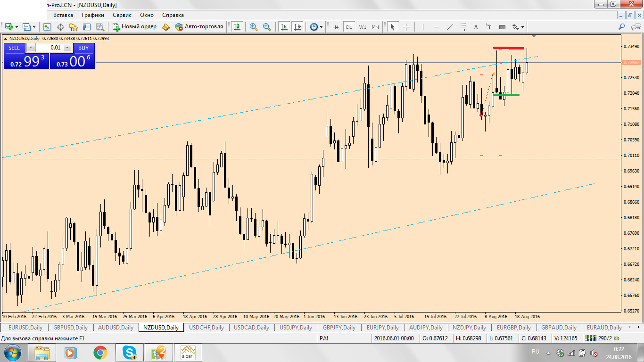The image size is (644, 362).
Task: Toggle the Market Watch window icon
Action: 47,27
